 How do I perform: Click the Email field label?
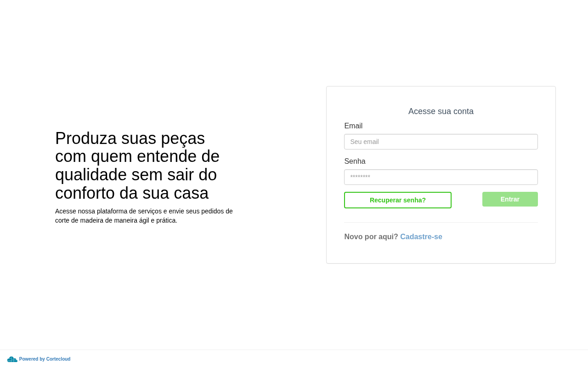[x=353, y=126]
